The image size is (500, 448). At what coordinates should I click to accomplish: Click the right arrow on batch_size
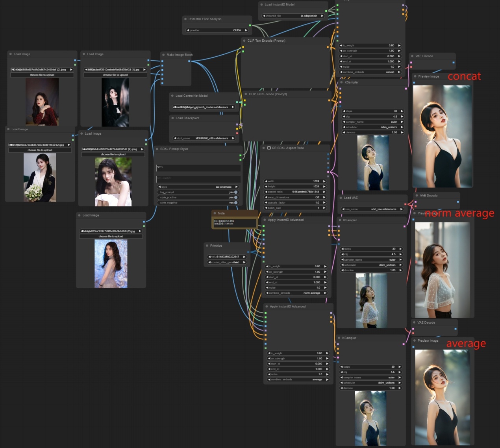point(324,208)
